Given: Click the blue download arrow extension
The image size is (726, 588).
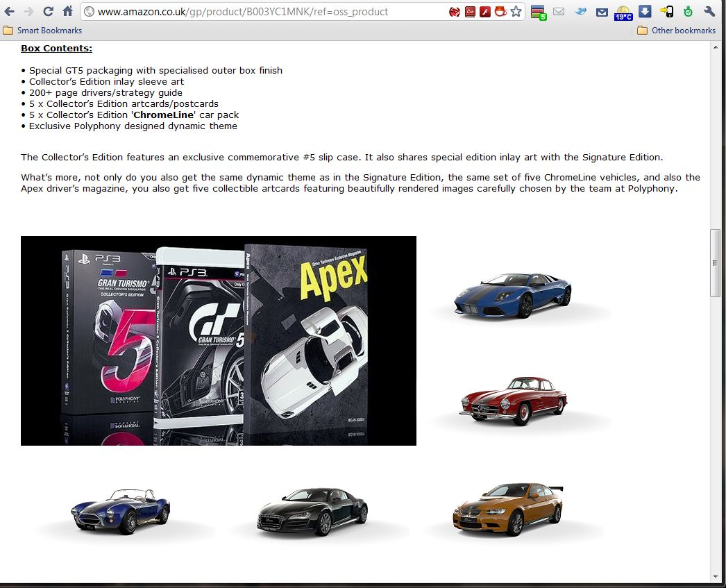Looking at the screenshot, I should point(645,11).
